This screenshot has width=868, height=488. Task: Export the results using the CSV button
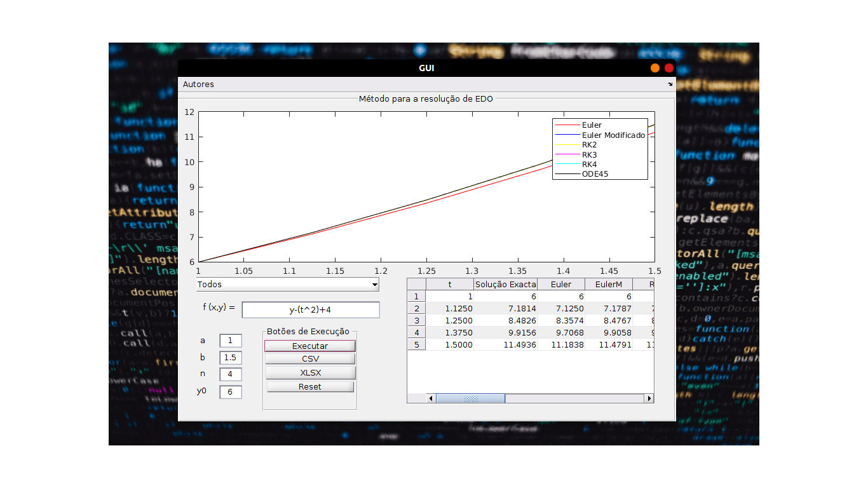click(x=310, y=358)
